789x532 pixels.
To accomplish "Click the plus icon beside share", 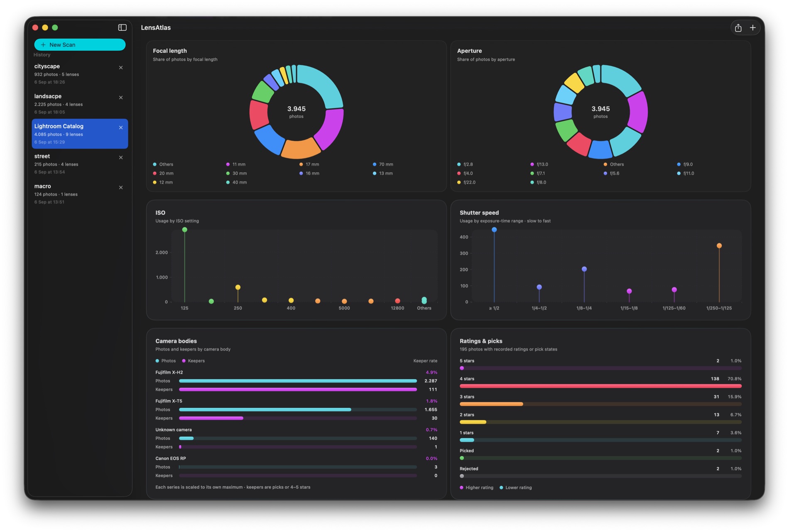I will click(x=752, y=28).
